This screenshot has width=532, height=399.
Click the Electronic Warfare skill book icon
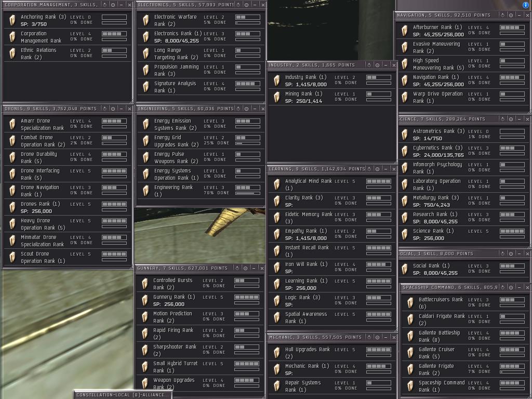point(146,20)
